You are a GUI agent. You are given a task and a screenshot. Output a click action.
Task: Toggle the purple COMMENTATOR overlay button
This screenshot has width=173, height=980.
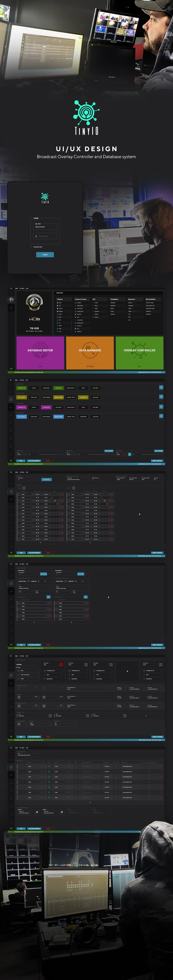pos(22,407)
